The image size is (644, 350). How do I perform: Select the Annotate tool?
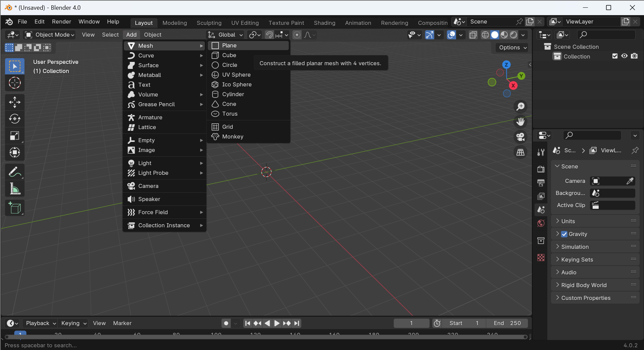coord(15,172)
